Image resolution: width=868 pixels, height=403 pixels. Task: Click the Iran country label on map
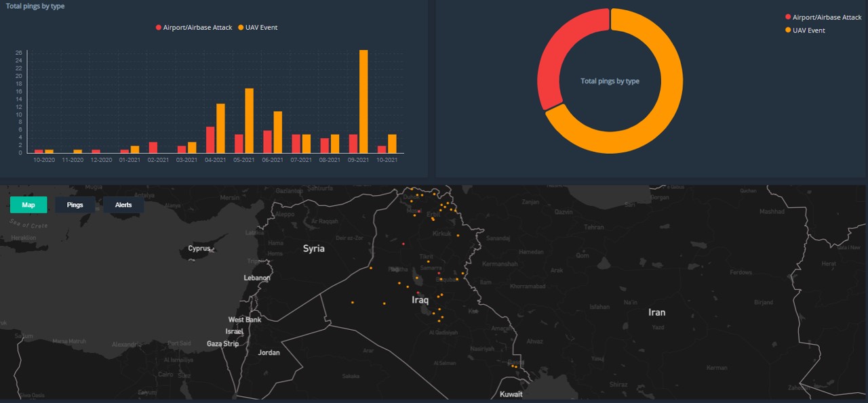click(x=657, y=312)
